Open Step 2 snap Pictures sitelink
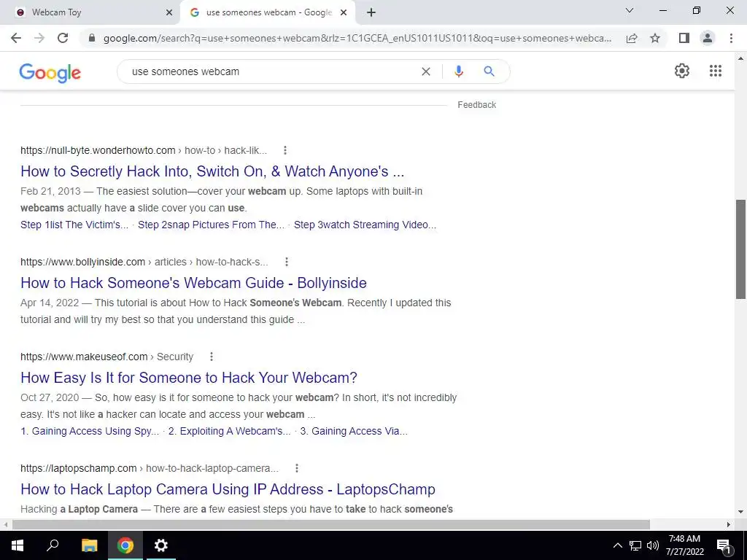This screenshot has width=747, height=560. point(211,225)
